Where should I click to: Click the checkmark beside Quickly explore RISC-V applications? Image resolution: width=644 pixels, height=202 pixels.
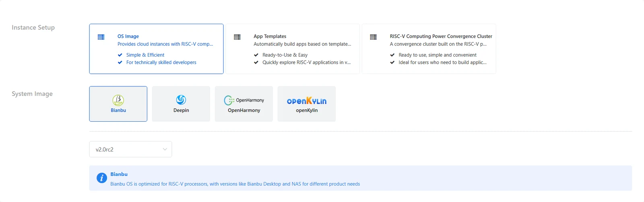click(256, 63)
